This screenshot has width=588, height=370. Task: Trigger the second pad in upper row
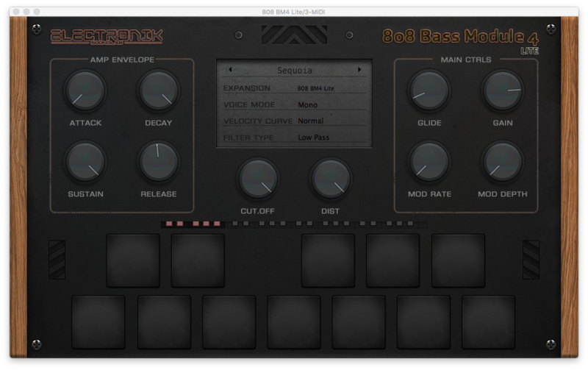pos(198,261)
